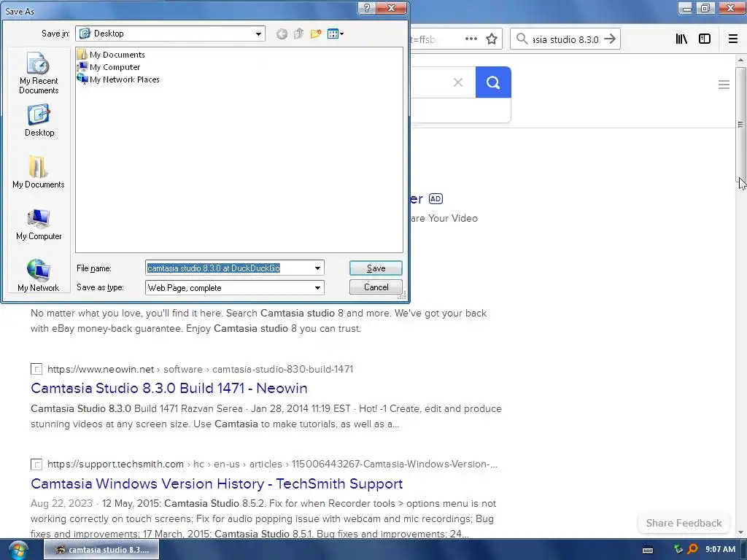Click the Windows Start button
This screenshot has width=747, height=560.
pos(18,550)
